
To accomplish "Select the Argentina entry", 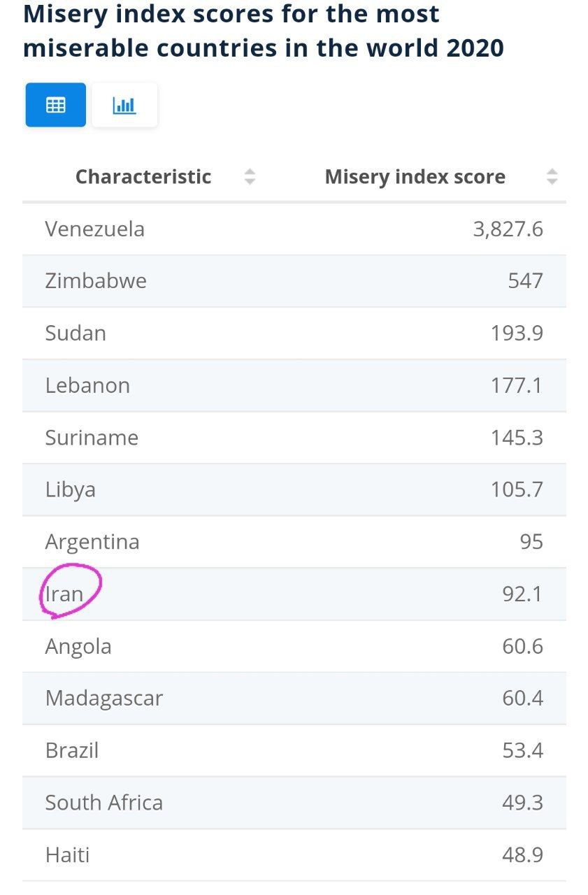I will pos(92,542).
